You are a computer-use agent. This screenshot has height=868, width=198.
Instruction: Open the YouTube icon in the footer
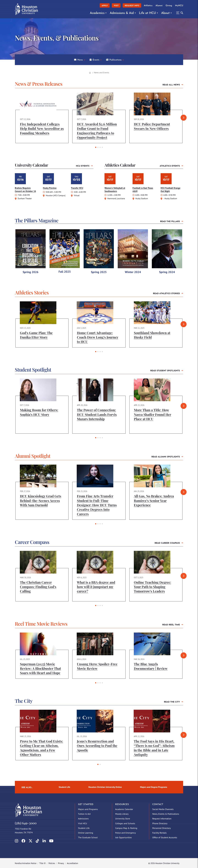51,841
